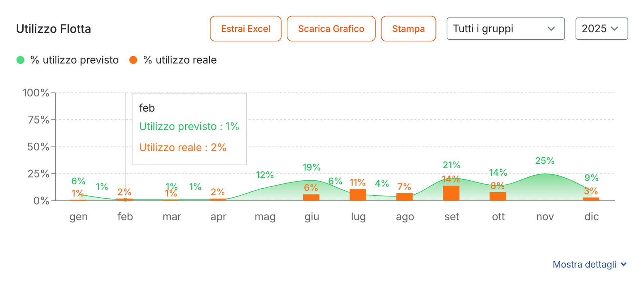The image size is (644, 287).
Task: Toggle the green utilizzo previsto legend dot
Action: tap(20, 60)
